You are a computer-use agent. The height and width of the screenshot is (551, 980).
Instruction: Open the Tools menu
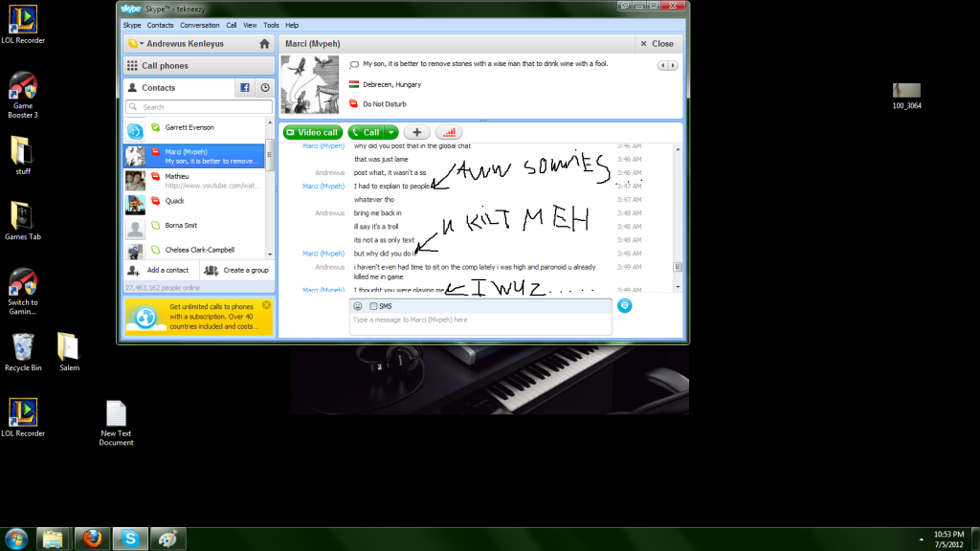click(x=271, y=26)
